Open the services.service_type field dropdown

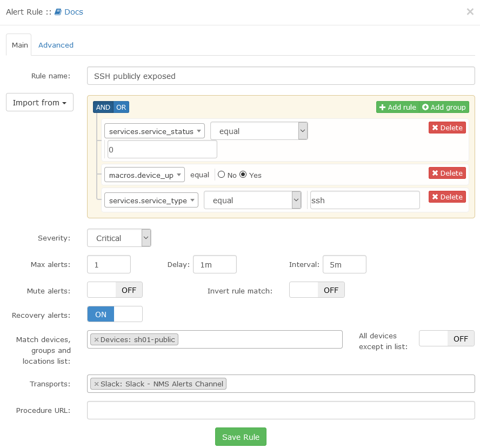click(151, 200)
